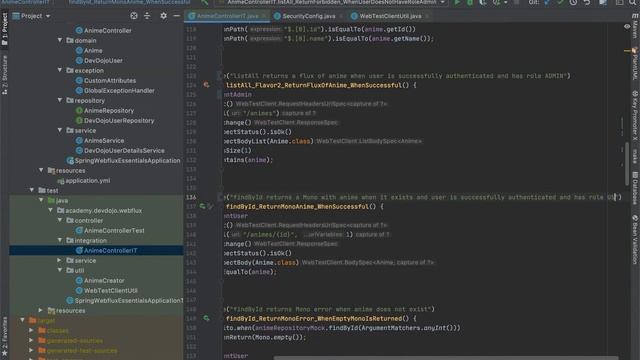Open the Maven tool window
This screenshot has height=360, width=640.
pyautogui.click(x=635, y=27)
